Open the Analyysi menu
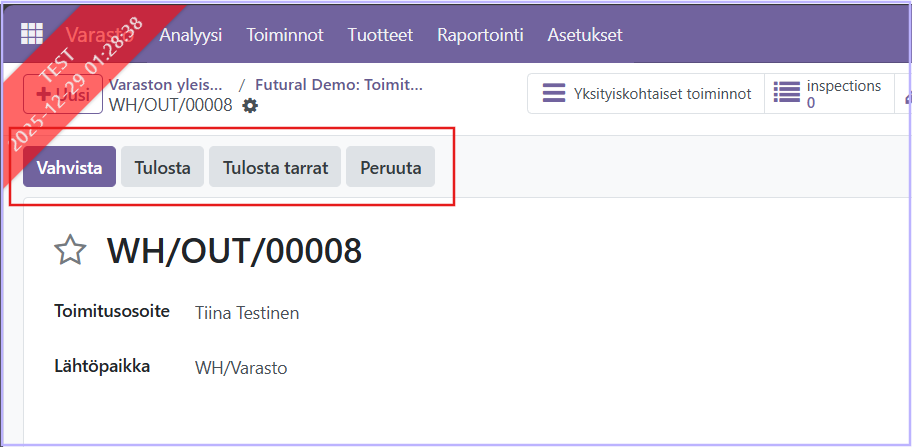Viewport: 912px width, 447px height. point(191,34)
